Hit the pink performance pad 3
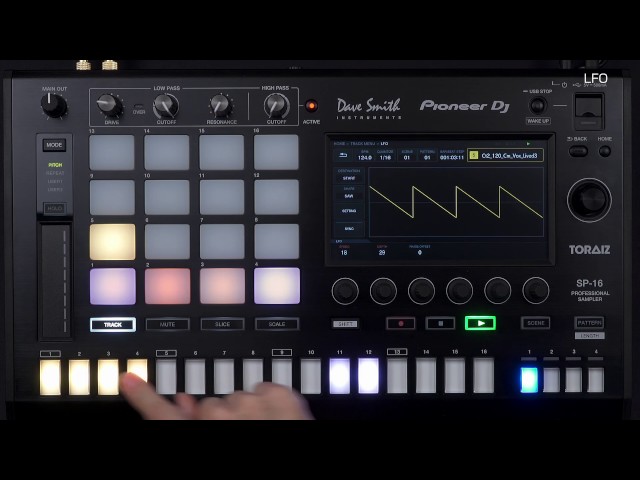640x480 pixels. coord(222,286)
